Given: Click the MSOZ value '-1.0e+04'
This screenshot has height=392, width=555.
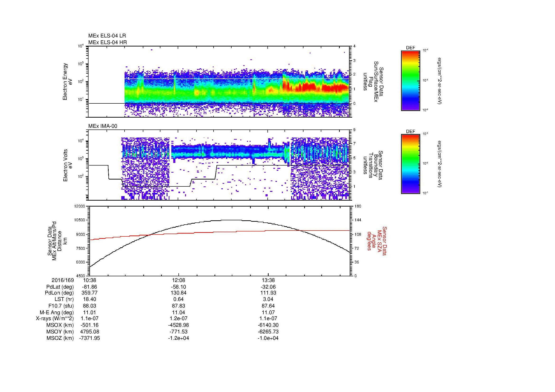Looking at the screenshot, I should click(268, 338).
